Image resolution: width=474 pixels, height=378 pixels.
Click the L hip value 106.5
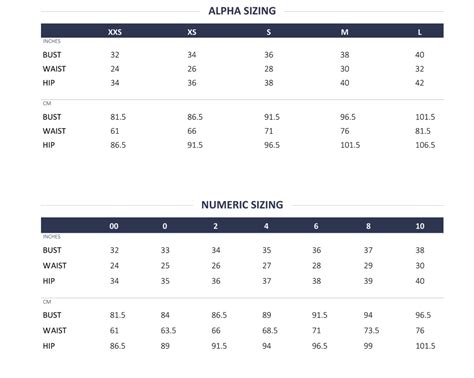click(425, 145)
